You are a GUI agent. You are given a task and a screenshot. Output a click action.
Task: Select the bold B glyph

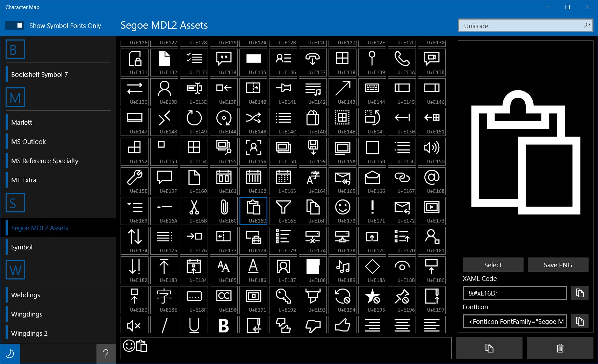coord(224,325)
